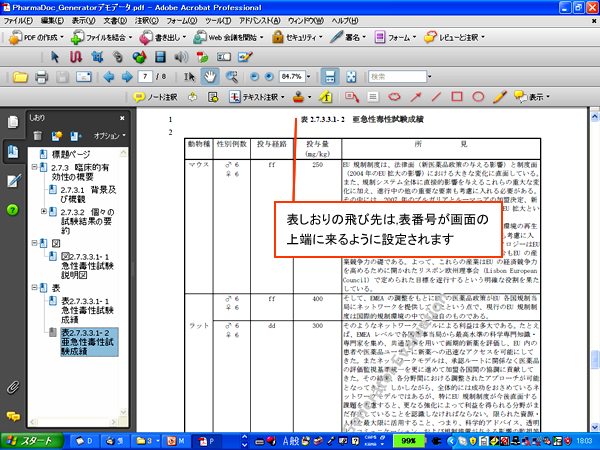This screenshot has height=450, width=600.
Task: Open the 表示(V) menu
Action: coord(83,21)
